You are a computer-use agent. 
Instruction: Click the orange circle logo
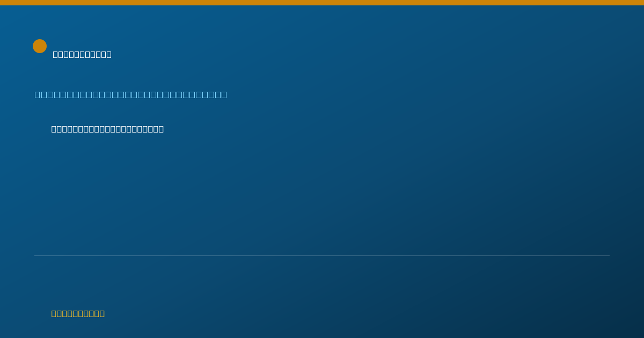[x=40, y=46]
